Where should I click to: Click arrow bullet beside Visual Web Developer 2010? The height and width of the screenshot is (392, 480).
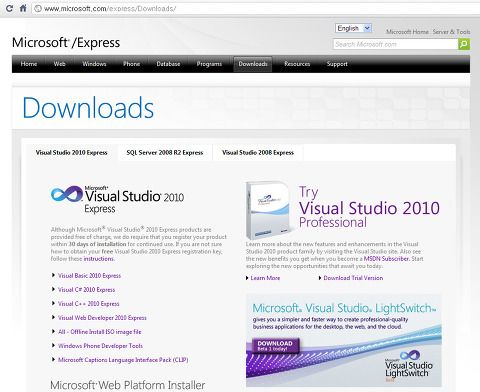tap(53, 317)
